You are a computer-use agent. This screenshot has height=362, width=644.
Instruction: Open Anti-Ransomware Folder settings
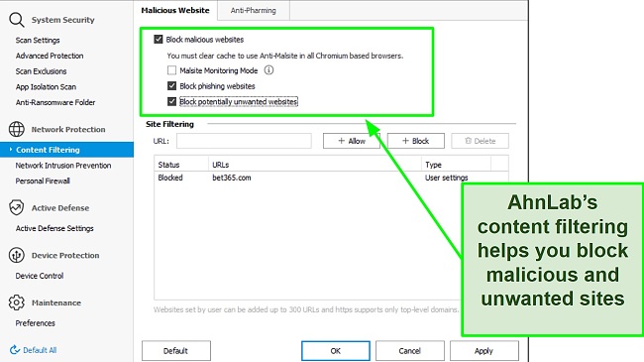click(x=55, y=102)
